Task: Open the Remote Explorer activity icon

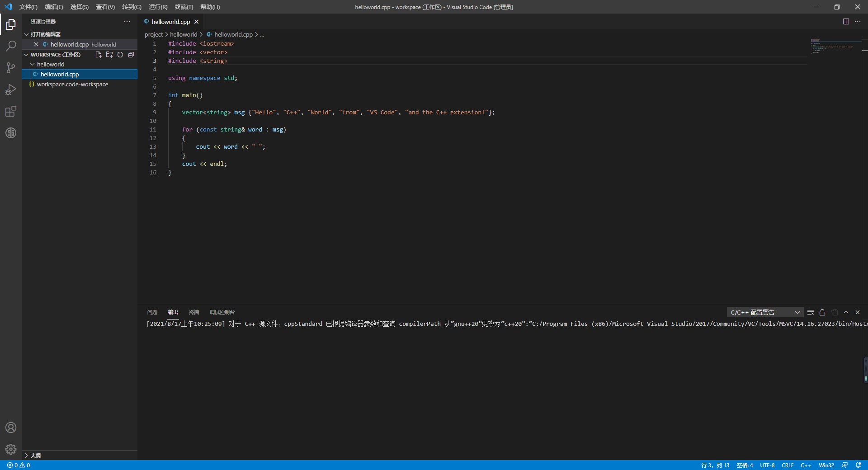Action: click(x=11, y=133)
